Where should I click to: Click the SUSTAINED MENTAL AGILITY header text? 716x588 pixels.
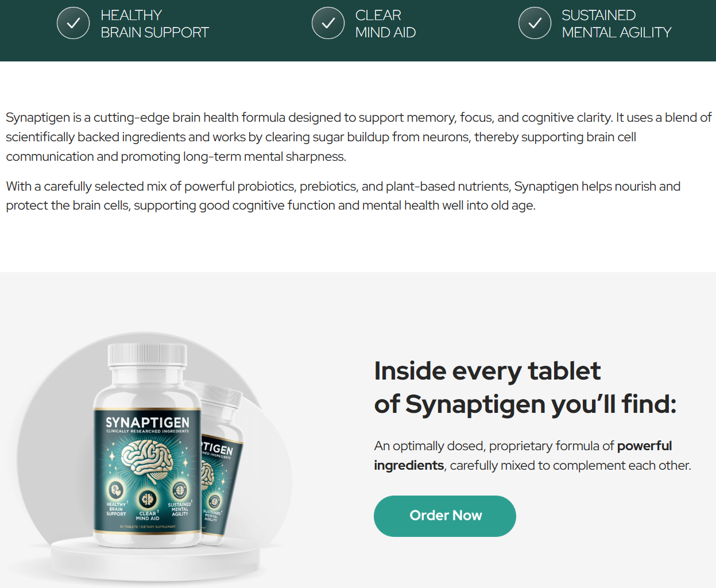coord(616,24)
